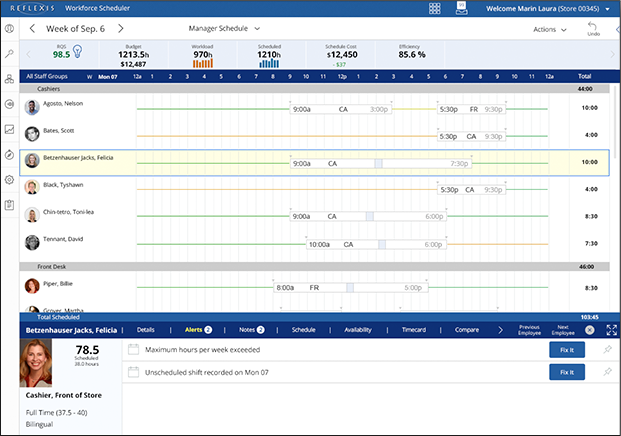This screenshot has height=436, width=621.
Task: Go to next week with right arrow
Action: [x=121, y=29]
